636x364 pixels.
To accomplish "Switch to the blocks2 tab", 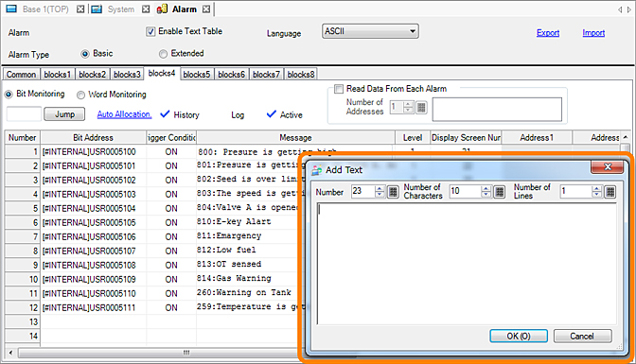I will (92, 75).
